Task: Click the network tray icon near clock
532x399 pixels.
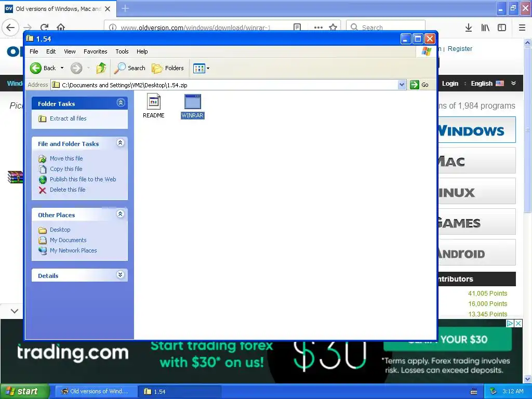Action: (494, 391)
